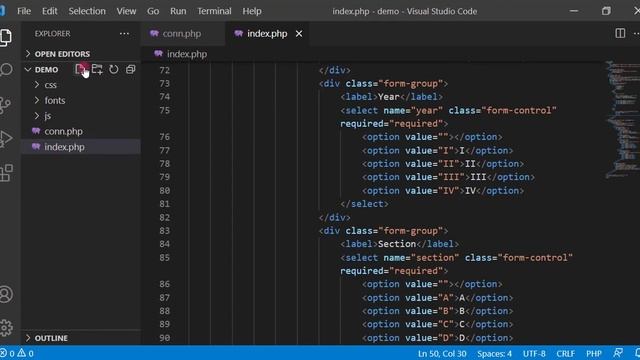Viewport: 640px width, 360px height.
Task: Collapse all folders in Explorer
Action: (130, 69)
